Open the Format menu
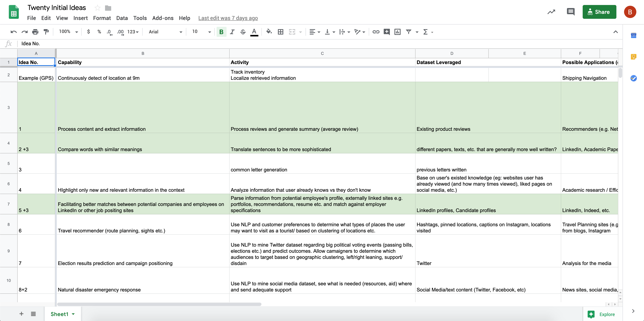The height and width of the screenshot is (321, 644). 102,18
